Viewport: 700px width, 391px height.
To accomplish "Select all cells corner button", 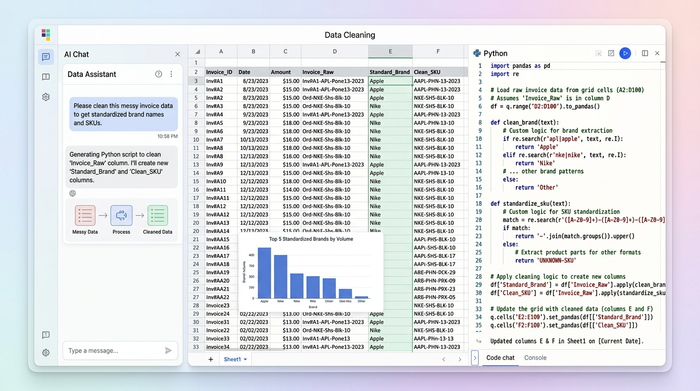I will coord(197,52).
